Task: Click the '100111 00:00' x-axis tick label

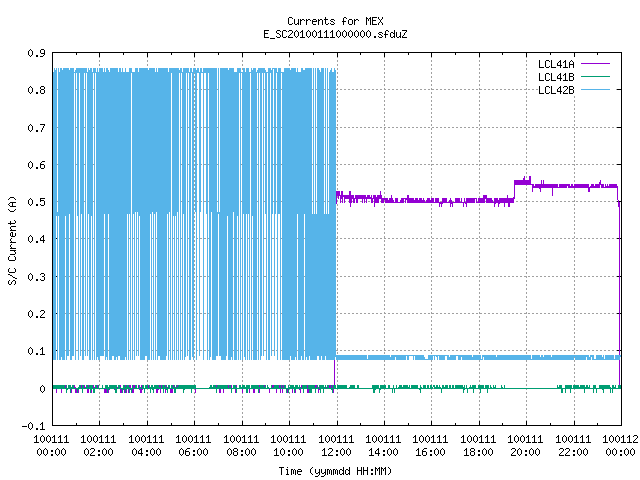Action: pyautogui.click(x=51, y=446)
